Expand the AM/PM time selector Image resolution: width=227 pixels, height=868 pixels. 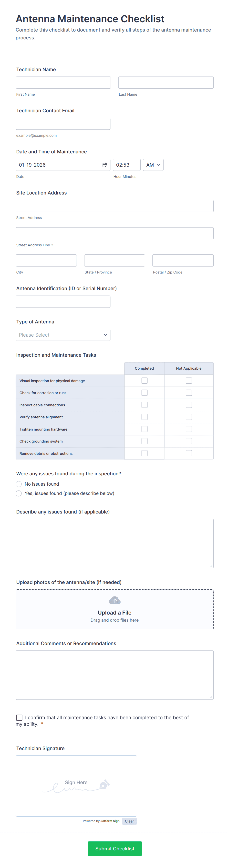point(153,165)
